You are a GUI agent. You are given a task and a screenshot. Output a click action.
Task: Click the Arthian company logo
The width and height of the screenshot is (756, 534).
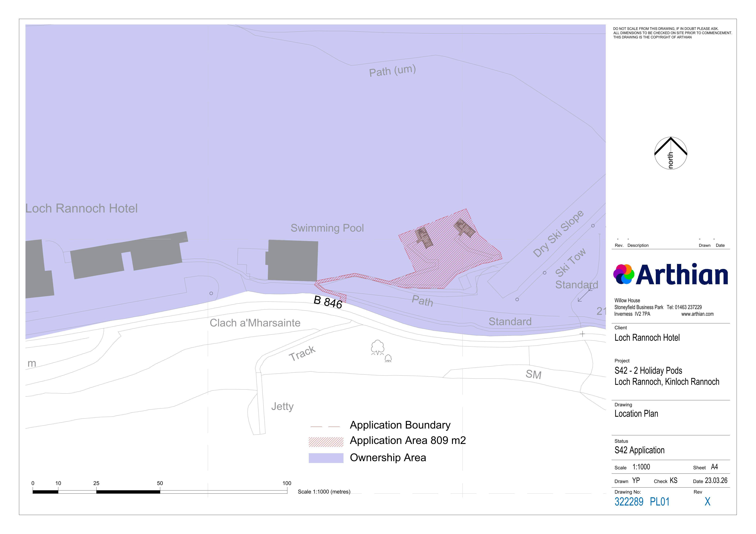pyautogui.click(x=670, y=274)
